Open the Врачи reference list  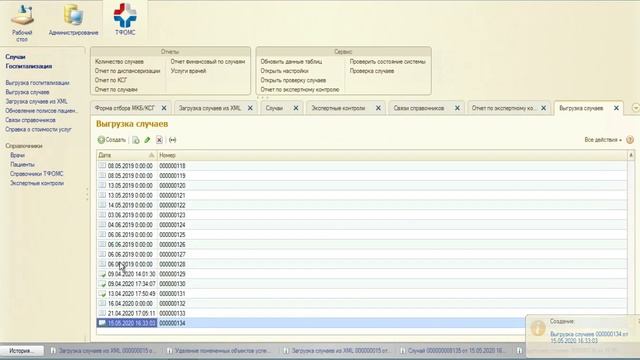(18, 155)
